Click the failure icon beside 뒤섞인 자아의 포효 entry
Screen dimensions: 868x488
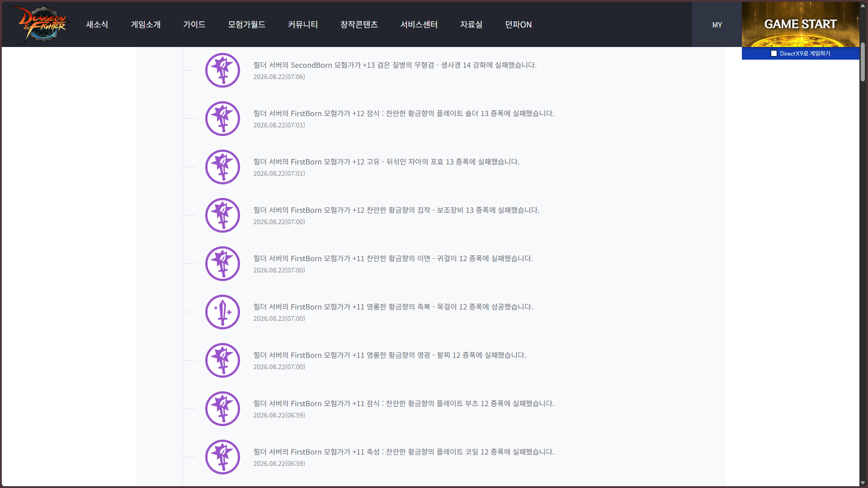tap(222, 167)
